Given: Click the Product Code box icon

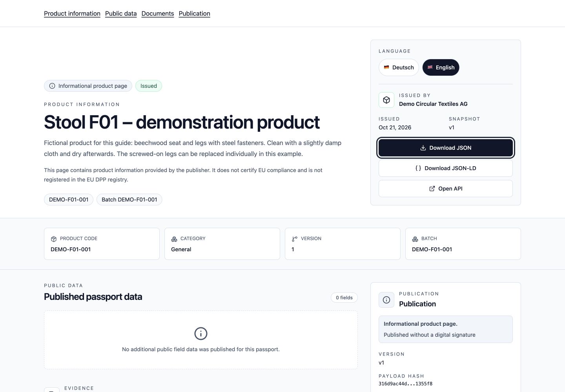Looking at the screenshot, I should (x=54, y=239).
